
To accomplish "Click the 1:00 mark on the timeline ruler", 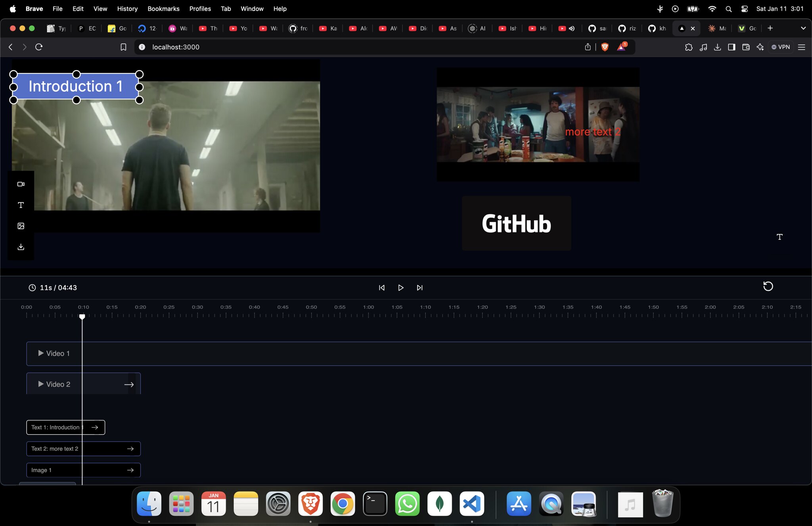I will (368, 307).
